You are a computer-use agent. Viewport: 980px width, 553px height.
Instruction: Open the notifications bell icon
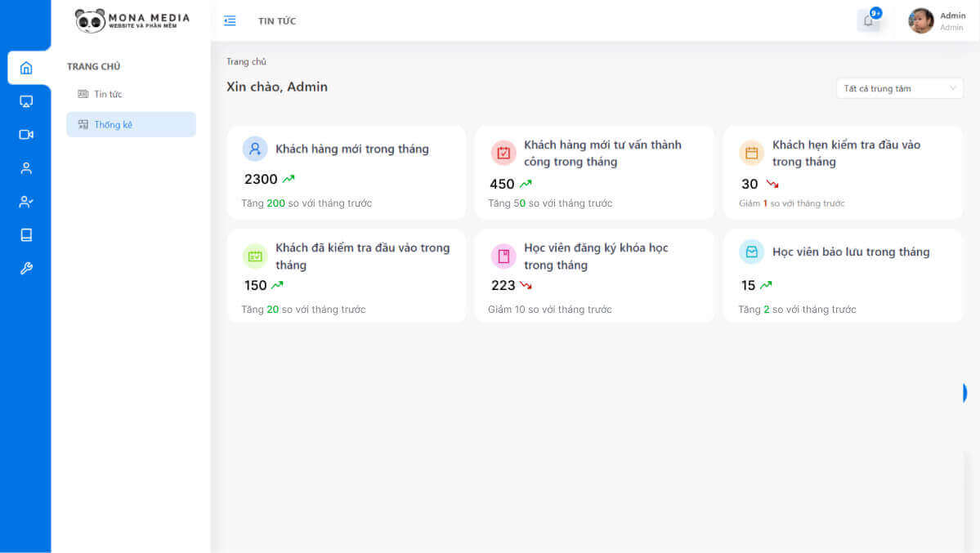pos(869,20)
